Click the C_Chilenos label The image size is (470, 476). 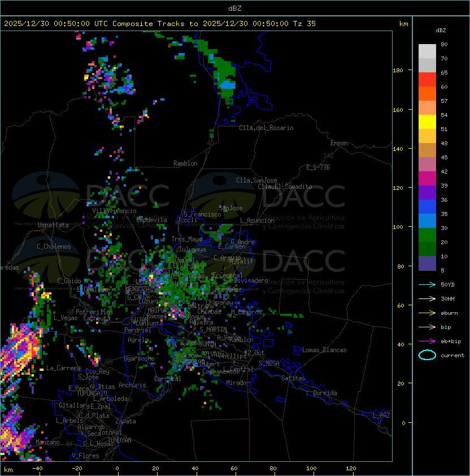point(54,246)
